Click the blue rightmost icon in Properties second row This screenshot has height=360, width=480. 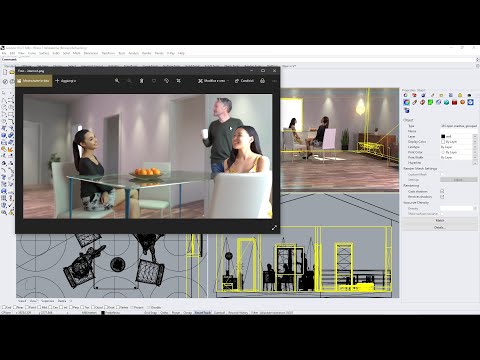(x=470, y=102)
